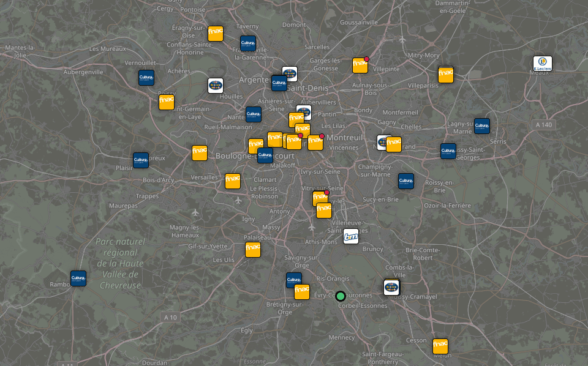This screenshot has height=366, width=588.
Task: Click the Fnac marker north of Versailles
Action: pyautogui.click(x=200, y=153)
